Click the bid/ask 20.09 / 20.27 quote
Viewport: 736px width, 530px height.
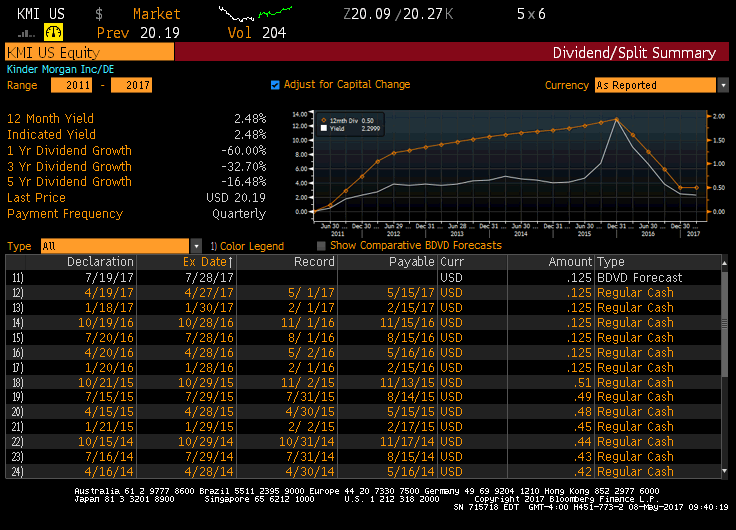coord(397,14)
